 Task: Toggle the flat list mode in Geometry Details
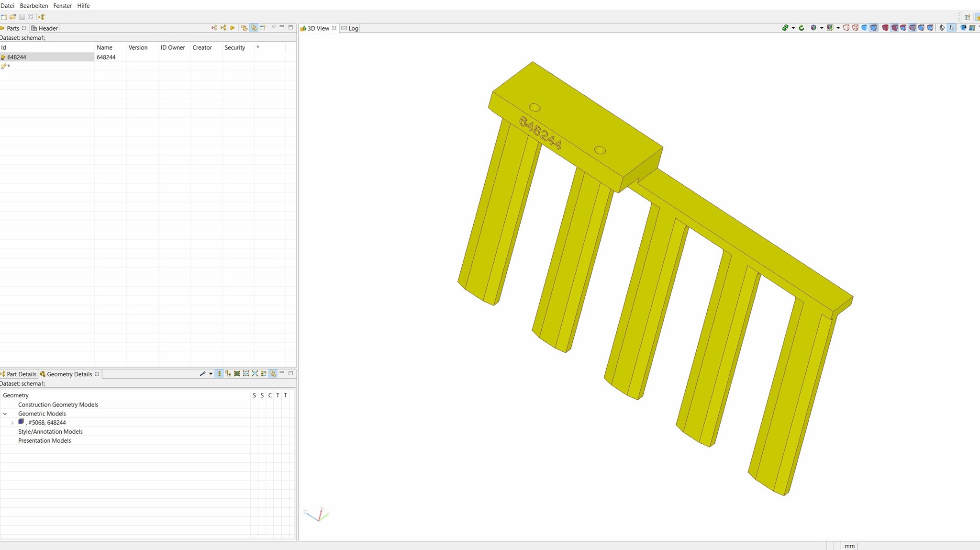[x=219, y=374]
